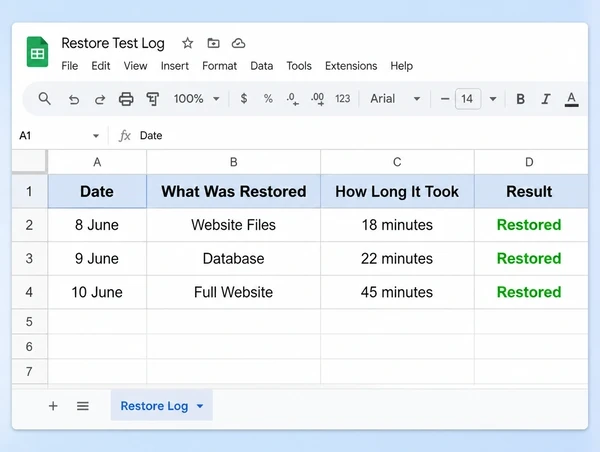The width and height of the screenshot is (600, 452).
Task: Select column D header
Action: pos(531,162)
